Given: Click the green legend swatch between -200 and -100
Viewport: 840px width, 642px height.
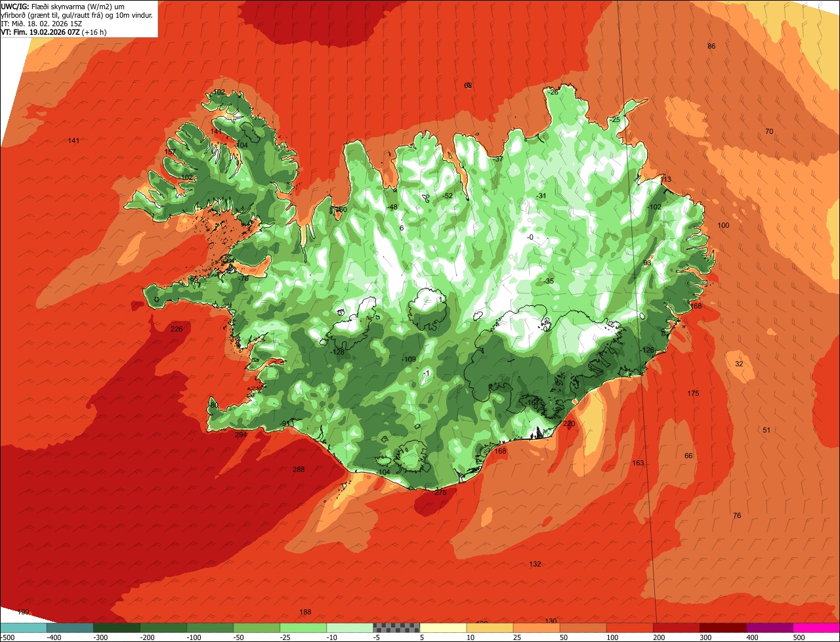Looking at the screenshot, I should click(163, 627).
